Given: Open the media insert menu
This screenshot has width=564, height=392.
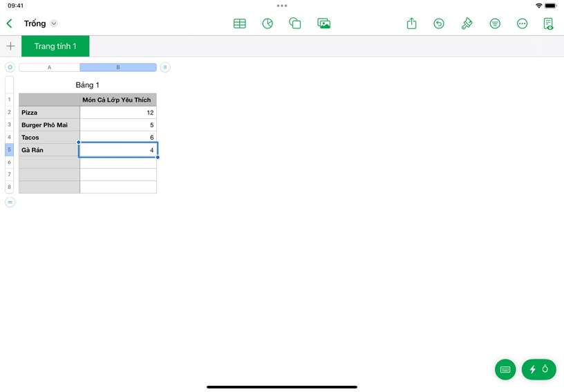Looking at the screenshot, I should pyautogui.click(x=323, y=24).
